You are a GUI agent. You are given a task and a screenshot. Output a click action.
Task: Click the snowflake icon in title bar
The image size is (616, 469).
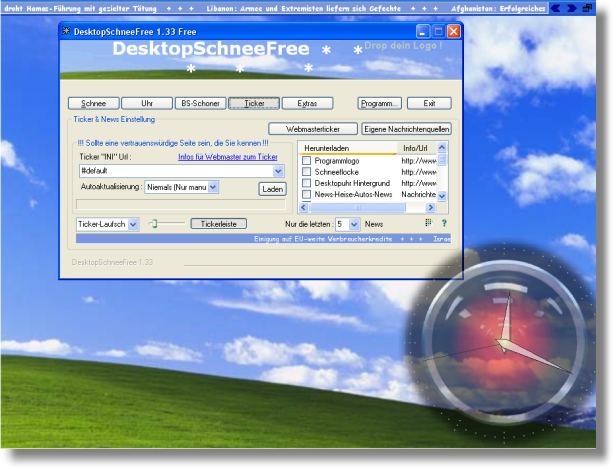(66, 32)
